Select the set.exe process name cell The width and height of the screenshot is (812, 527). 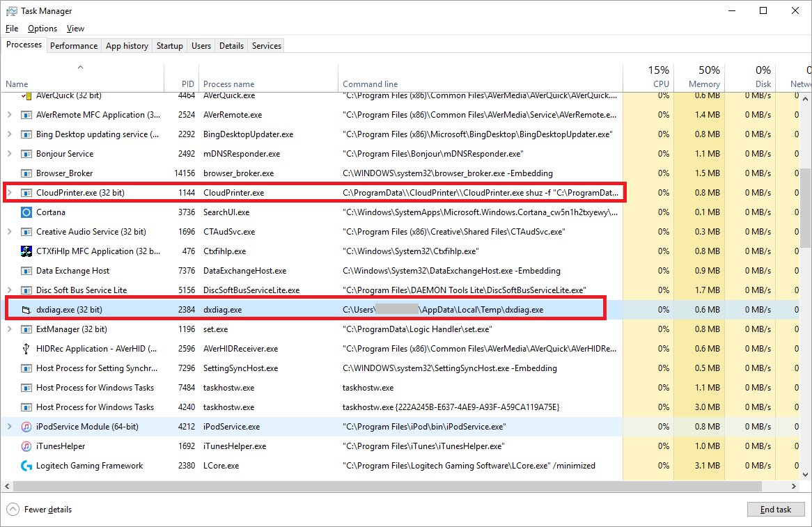pos(215,329)
